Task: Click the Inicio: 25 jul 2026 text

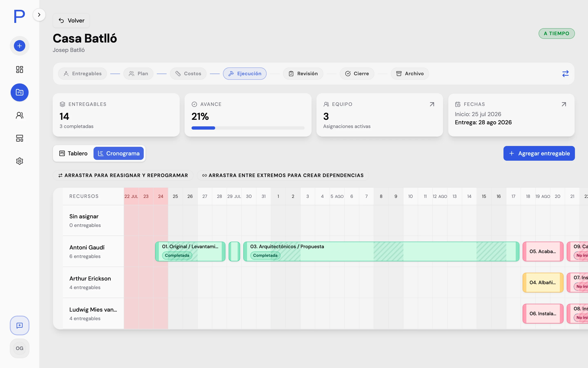Action: (478, 114)
